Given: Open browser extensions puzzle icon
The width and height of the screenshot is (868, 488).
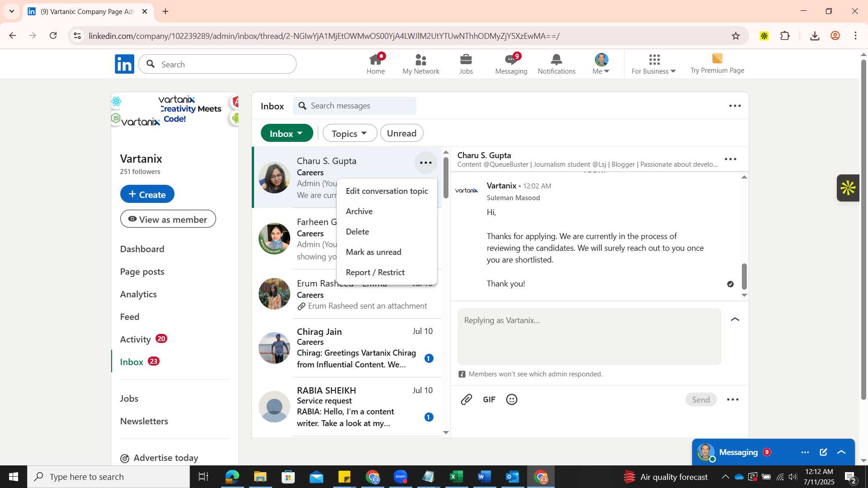Looking at the screenshot, I should coord(785,36).
